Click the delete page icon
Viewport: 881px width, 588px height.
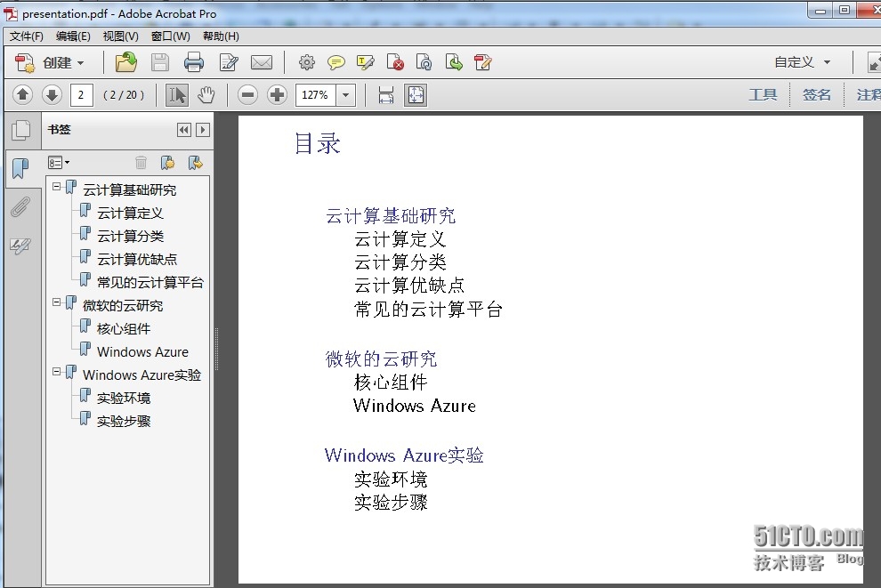coord(395,62)
